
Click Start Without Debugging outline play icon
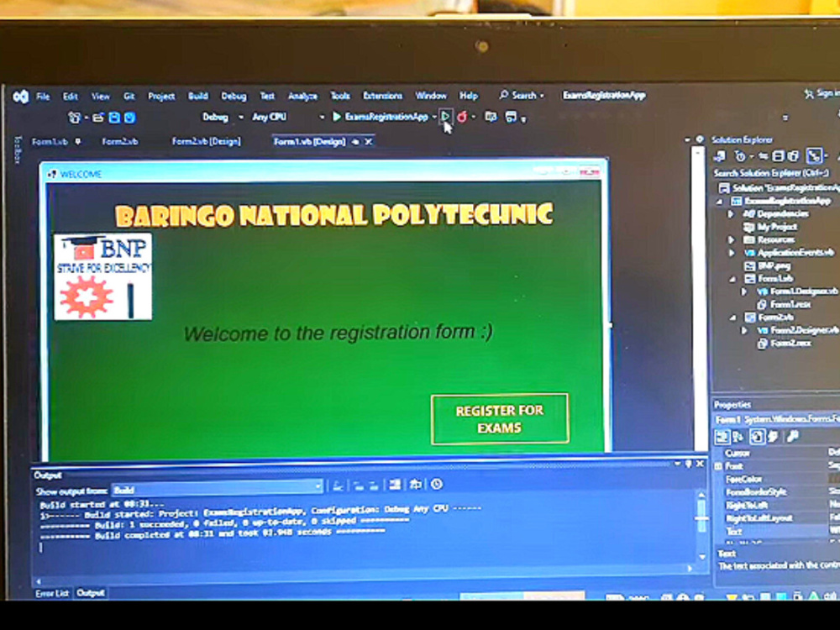pos(445,116)
